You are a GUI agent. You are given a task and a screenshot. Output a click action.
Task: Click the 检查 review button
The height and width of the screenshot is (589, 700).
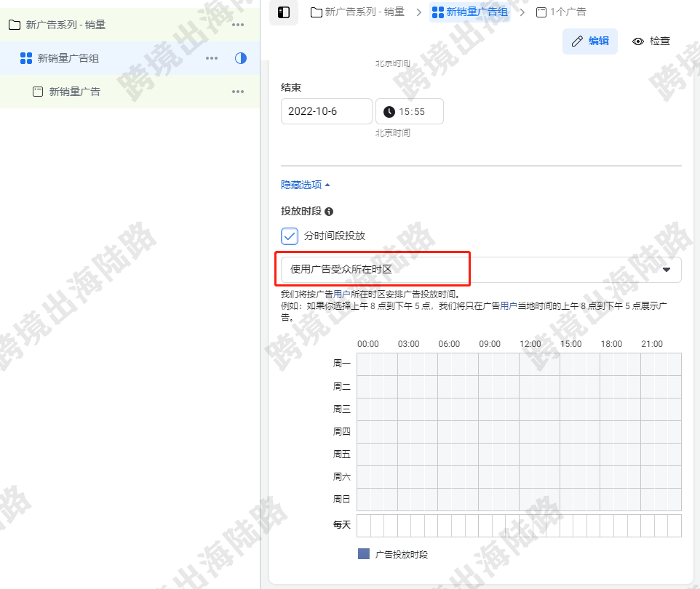(x=651, y=41)
